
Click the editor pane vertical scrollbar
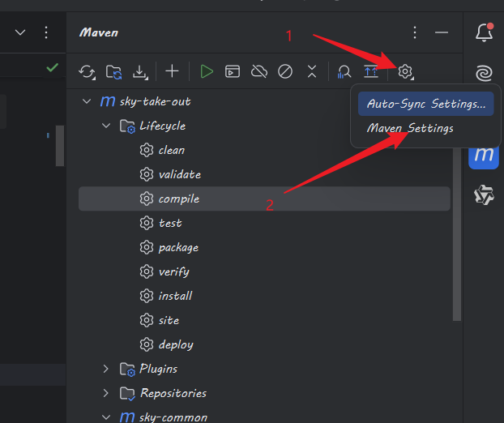60,146
